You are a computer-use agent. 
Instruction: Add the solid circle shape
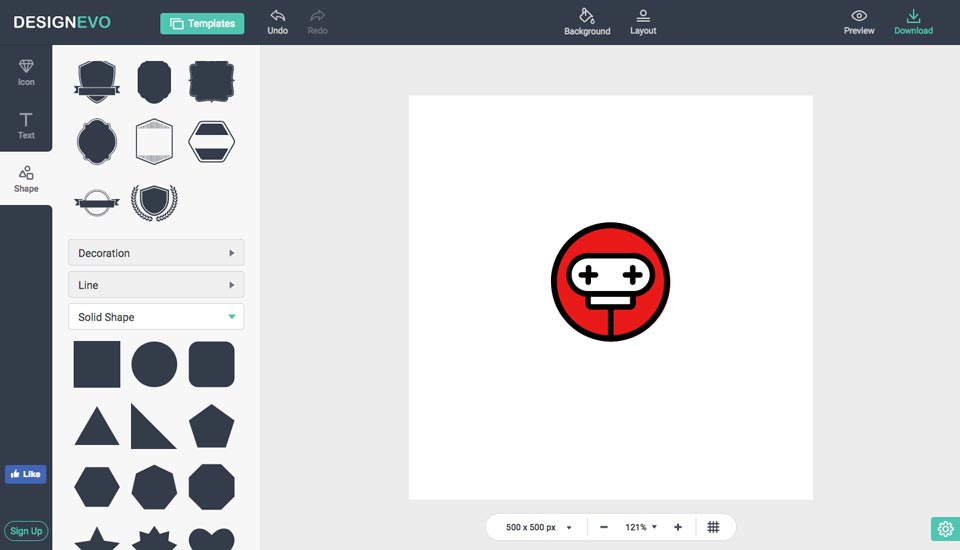click(x=154, y=364)
